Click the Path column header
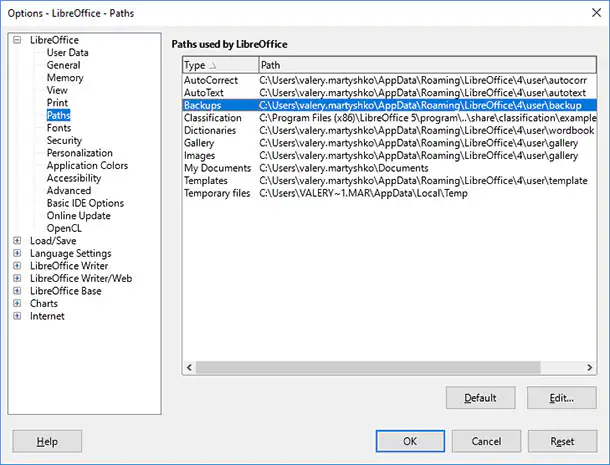610x465 pixels. point(427,65)
